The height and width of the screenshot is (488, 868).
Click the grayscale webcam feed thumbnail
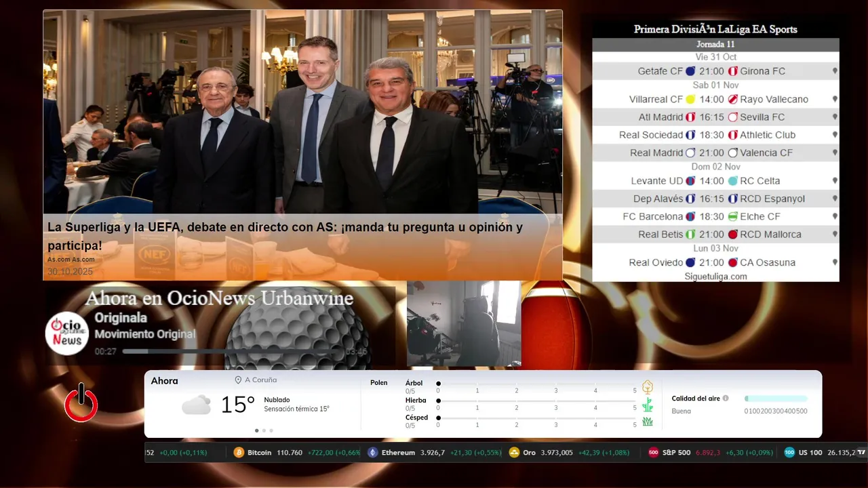click(464, 323)
